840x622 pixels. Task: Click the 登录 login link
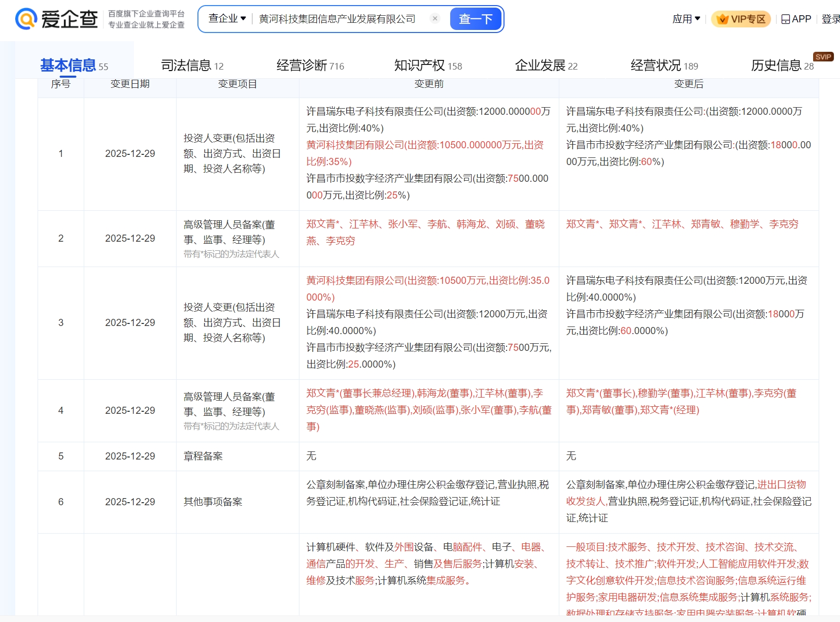pyautogui.click(x=830, y=19)
